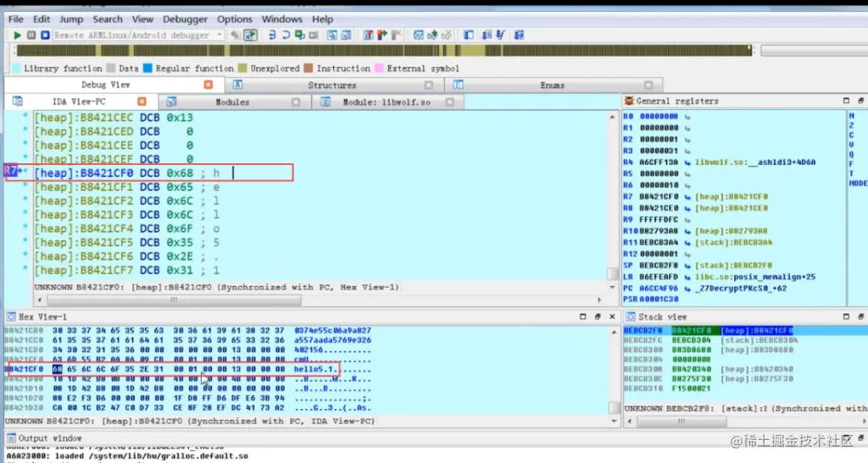Start the process with green play button
The height and width of the screenshot is (463, 868).
17,35
